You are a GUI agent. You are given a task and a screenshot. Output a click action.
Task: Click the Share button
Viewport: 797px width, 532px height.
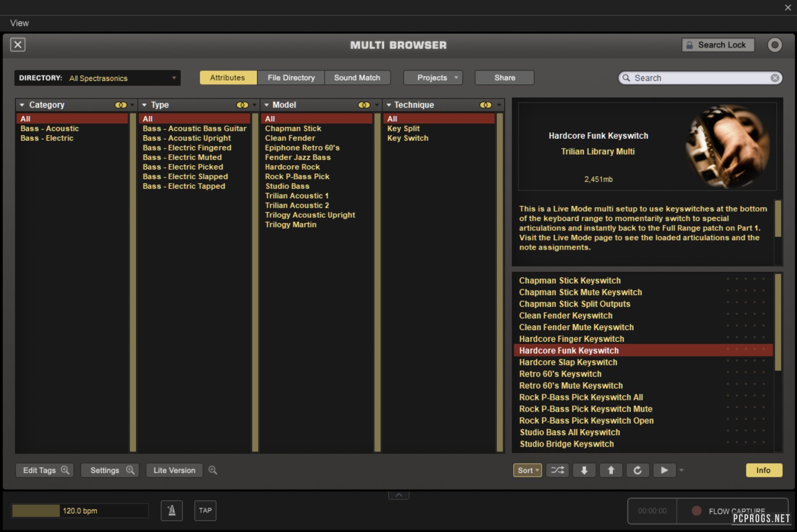point(505,78)
